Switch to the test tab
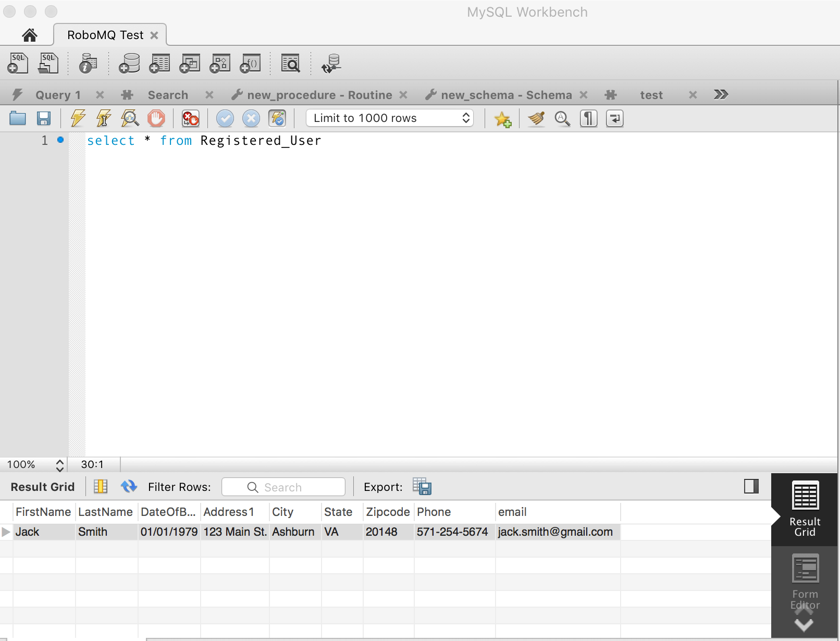Screen dimensions: 840x641 [x=651, y=95]
